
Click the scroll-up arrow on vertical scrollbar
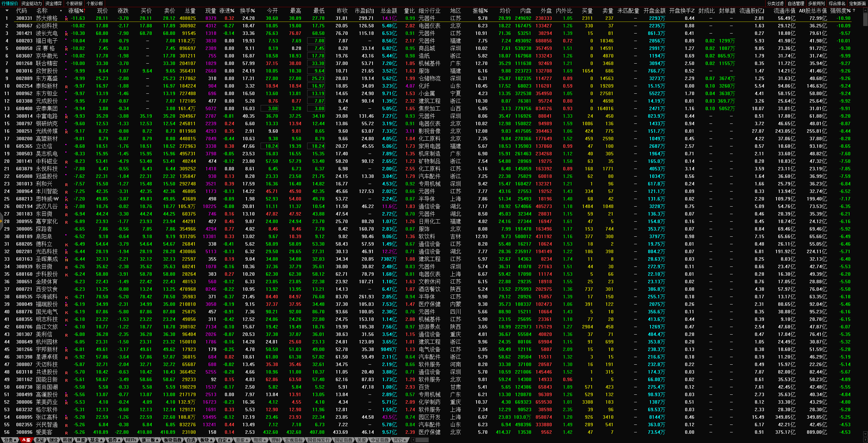pos(865,11)
